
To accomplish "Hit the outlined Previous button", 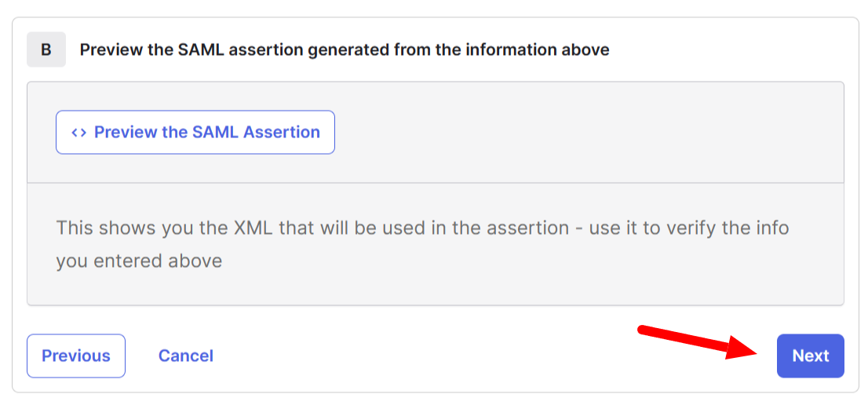I will 76,356.
